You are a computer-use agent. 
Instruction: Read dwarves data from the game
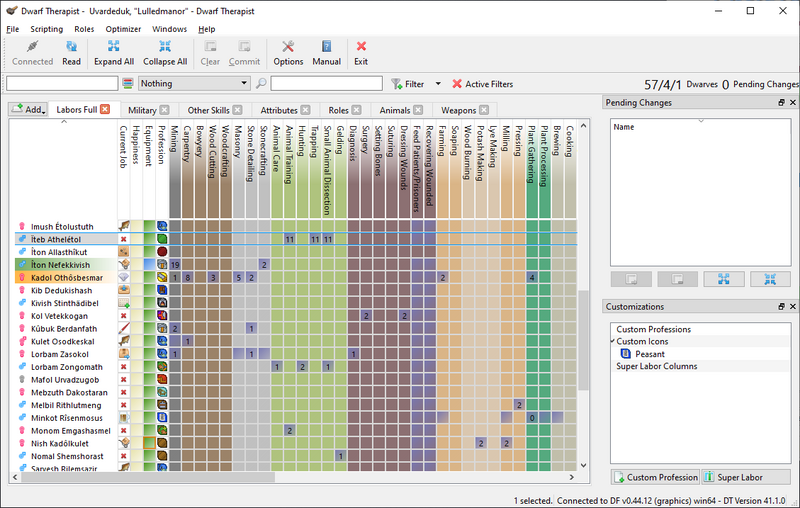coord(71,53)
